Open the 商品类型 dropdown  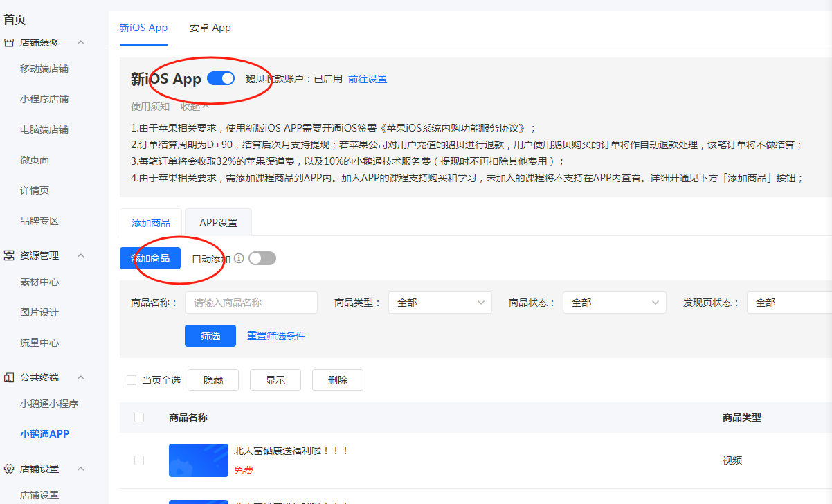(440, 303)
